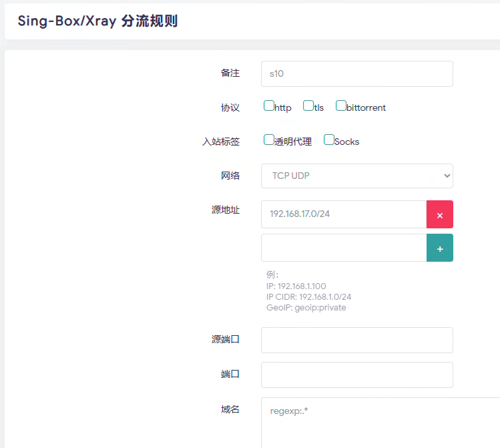The height and width of the screenshot is (448, 500).
Task: Click the IP CIDR: 192.168.1.0/24 example hint
Action: click(308, 296)
